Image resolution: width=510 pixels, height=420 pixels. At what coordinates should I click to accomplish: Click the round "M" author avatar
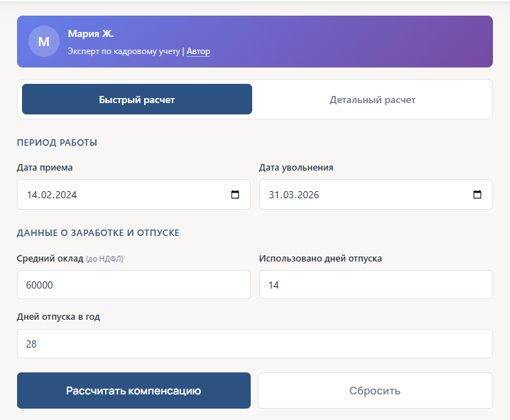pyautogui.click(x=43, y=41)
